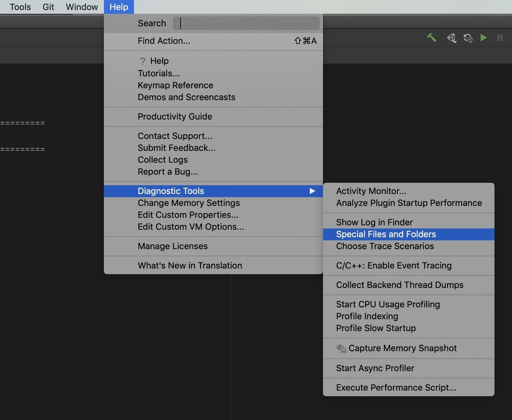Screen dimensions: 512x420
Task: Select Submit Feedback...
Action: pos(213,148)
